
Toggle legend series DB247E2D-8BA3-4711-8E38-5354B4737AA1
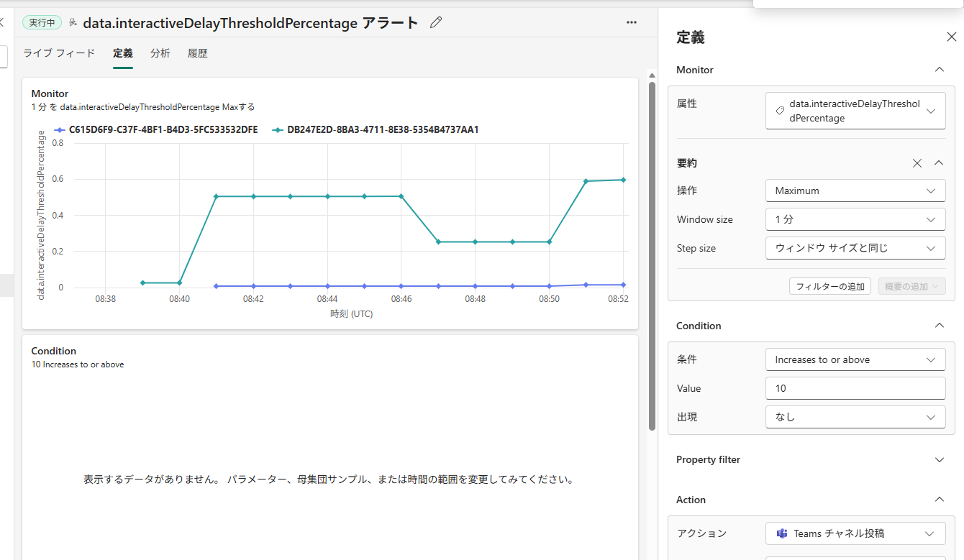click(x=376, y=130)
